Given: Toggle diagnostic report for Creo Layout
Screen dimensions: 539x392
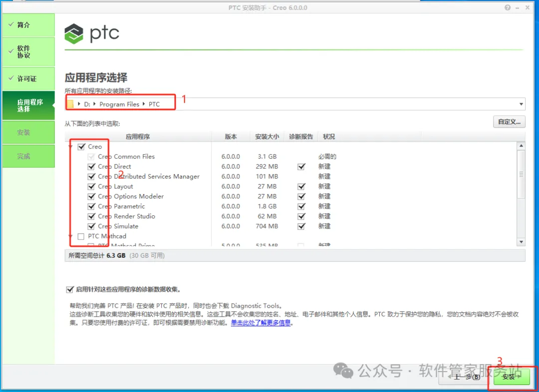Looking at the screenshot, I should 301,187.
